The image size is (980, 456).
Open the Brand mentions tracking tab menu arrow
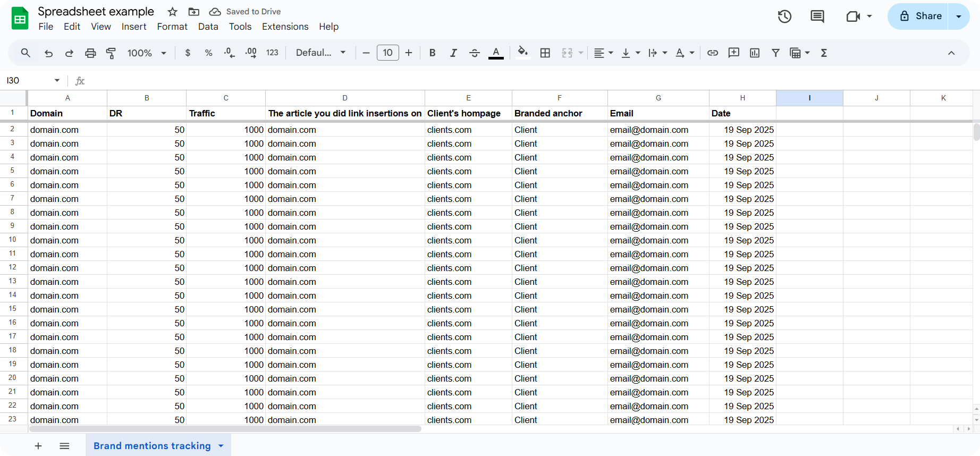pos(221,446)
